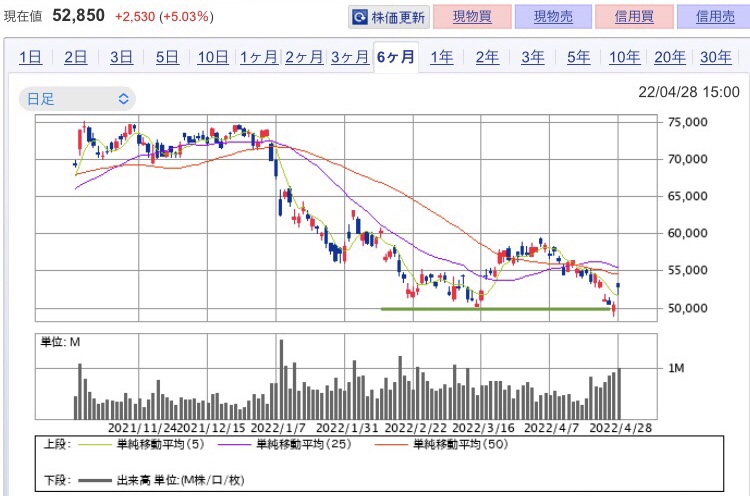The width and height of the screenshot is (750, 496).
Task: Switch chart to 5年 period
Action: (578, 57)
